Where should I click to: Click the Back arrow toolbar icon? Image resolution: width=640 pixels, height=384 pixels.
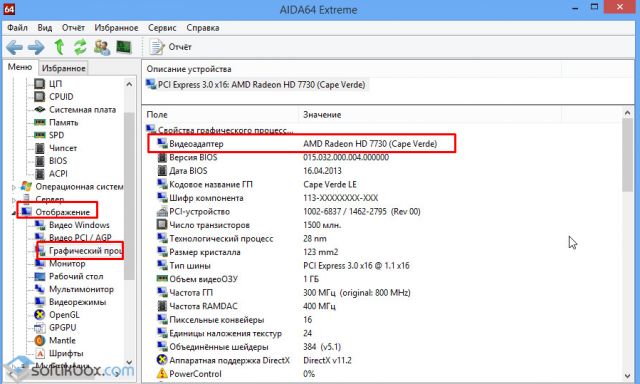tap(14, 47)
